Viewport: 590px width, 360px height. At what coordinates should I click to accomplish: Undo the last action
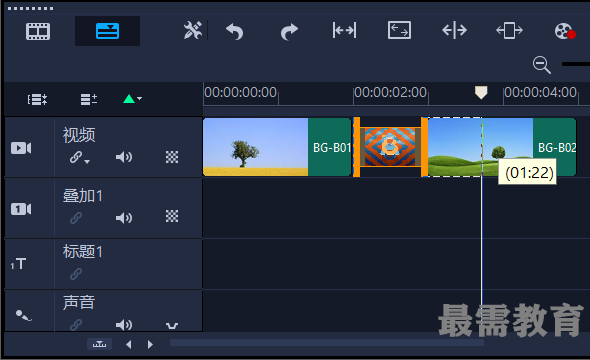coord(234,31)
